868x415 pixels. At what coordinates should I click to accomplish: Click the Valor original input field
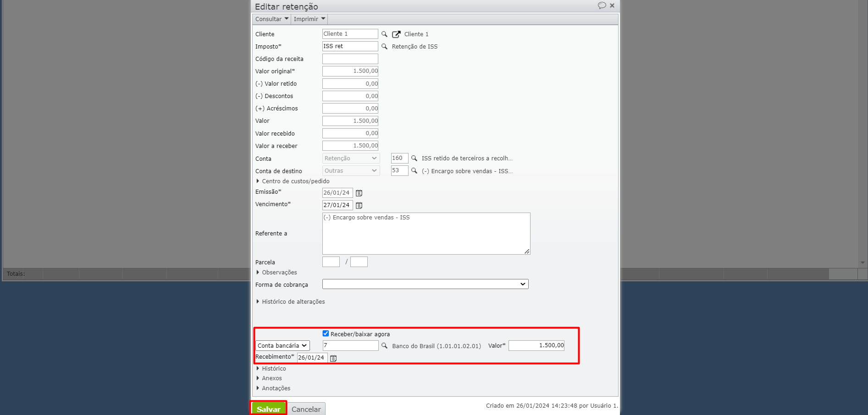pyautogui.click(x=350, y=71)
